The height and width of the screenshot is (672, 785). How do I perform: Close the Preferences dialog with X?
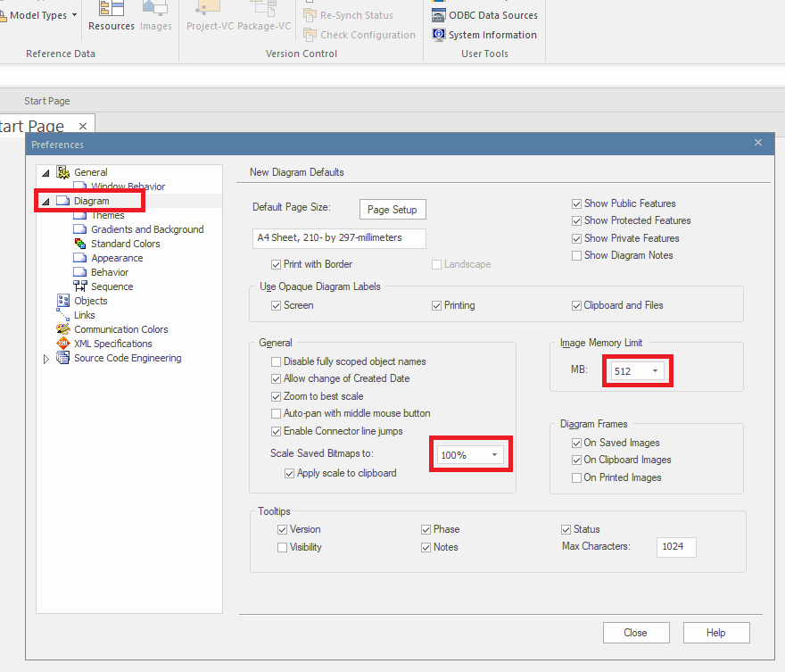(x=758, y=143)
